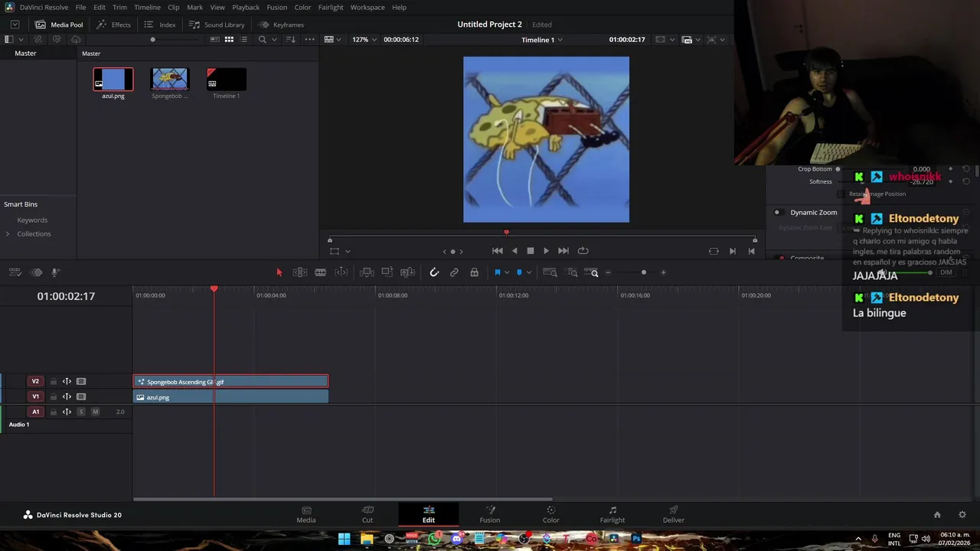Open Flag color dropdown arrow

507,272
